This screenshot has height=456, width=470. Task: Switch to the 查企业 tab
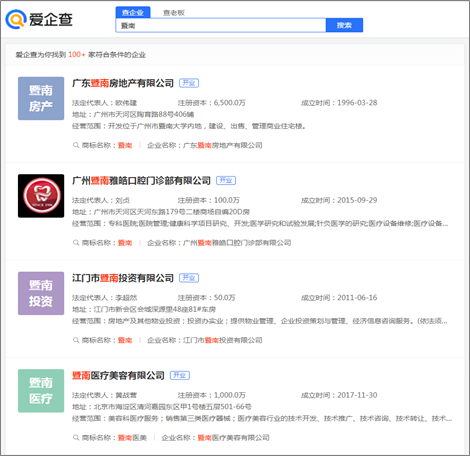133,12
